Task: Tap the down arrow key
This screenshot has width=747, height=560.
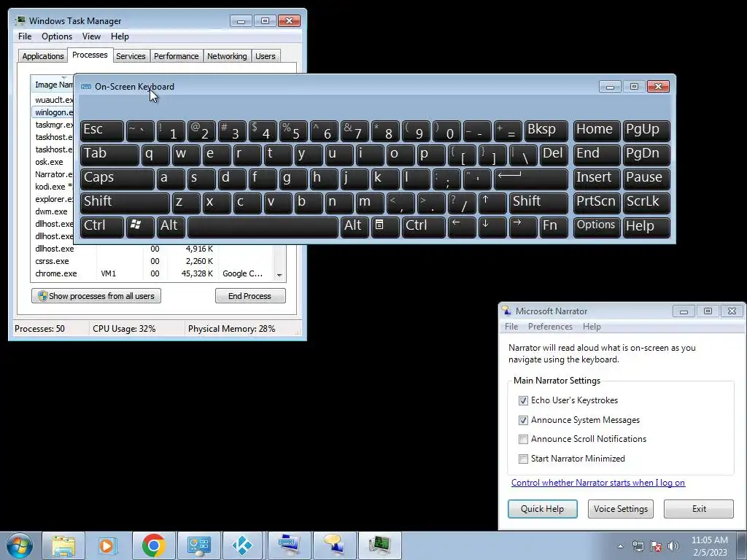Action: (492, 226)
